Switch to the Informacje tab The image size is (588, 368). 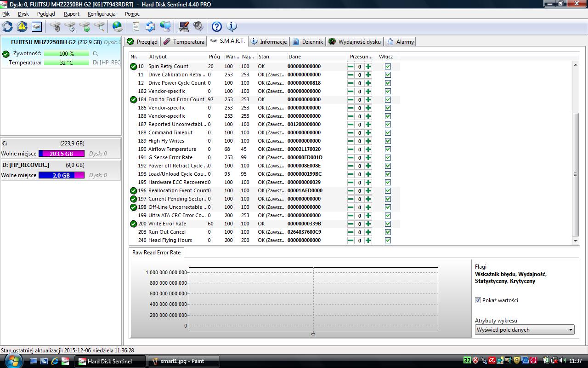click(269, 41)
